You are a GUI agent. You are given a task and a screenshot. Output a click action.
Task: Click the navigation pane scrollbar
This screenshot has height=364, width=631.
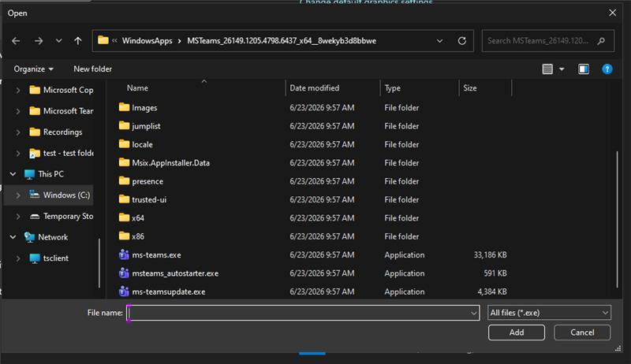(x=99, y=263)
